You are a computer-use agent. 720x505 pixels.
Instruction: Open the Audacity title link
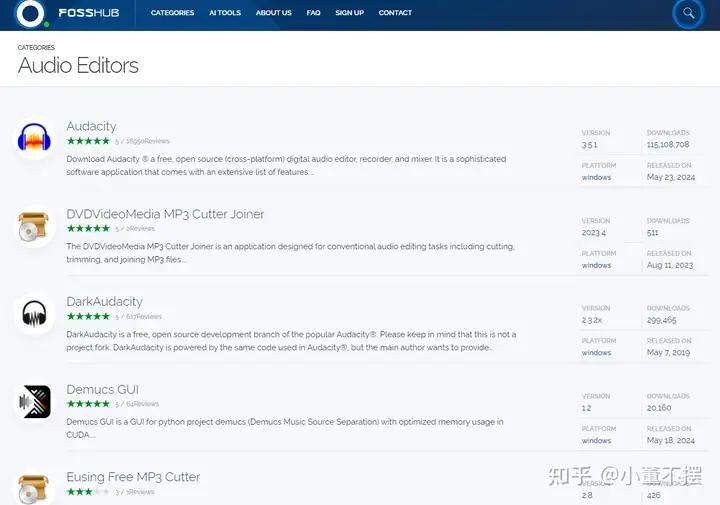point(91,126)
